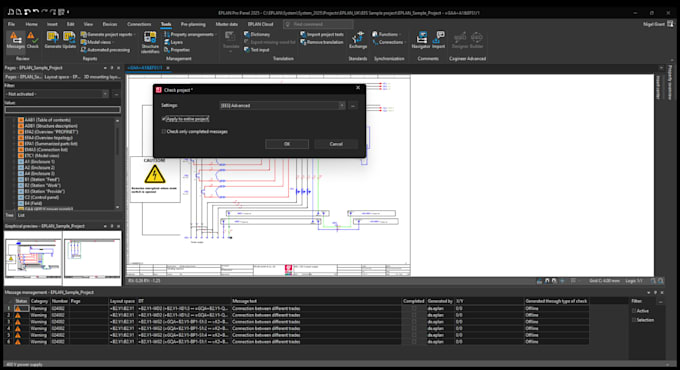Open the Devices ribbon tab
Viewport: 680px width, 370px height.
(x=110, y=24)
